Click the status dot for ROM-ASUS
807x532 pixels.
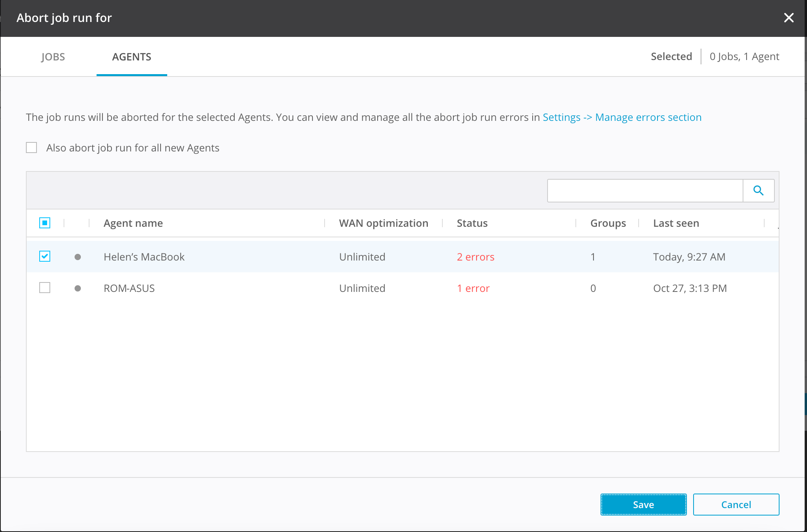[x=78, y=288]
